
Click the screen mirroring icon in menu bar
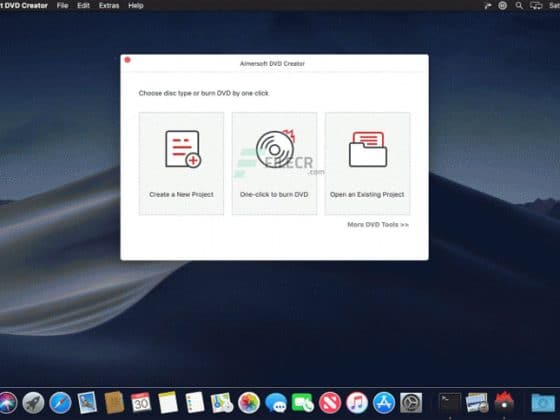click(x=536, y=5)
